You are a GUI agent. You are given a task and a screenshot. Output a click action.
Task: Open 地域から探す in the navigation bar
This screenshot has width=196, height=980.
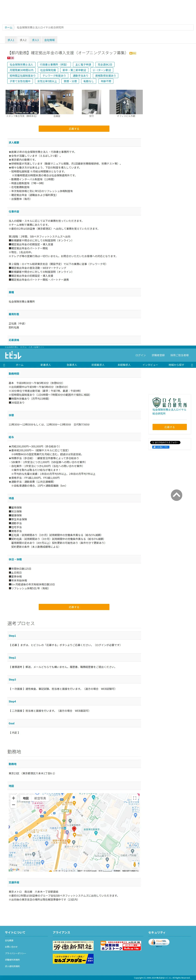pos(176,365)
